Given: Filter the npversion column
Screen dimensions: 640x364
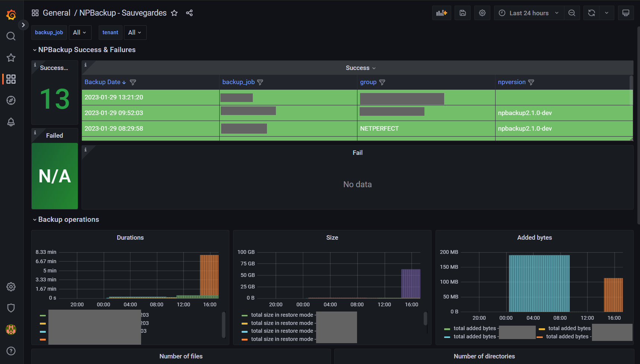Looking at the screenshot, I should [x=531, y=82].
